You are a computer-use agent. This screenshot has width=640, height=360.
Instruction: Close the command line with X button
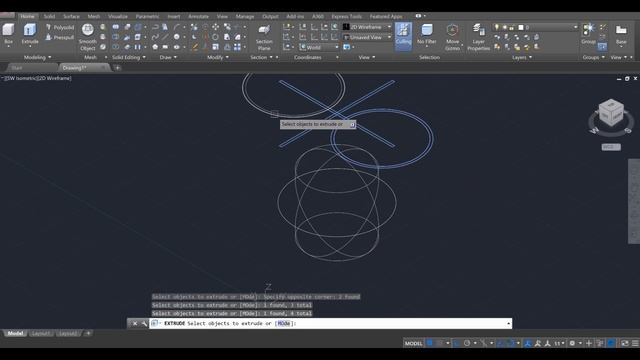pyautogui.click(x=135, y=323)
